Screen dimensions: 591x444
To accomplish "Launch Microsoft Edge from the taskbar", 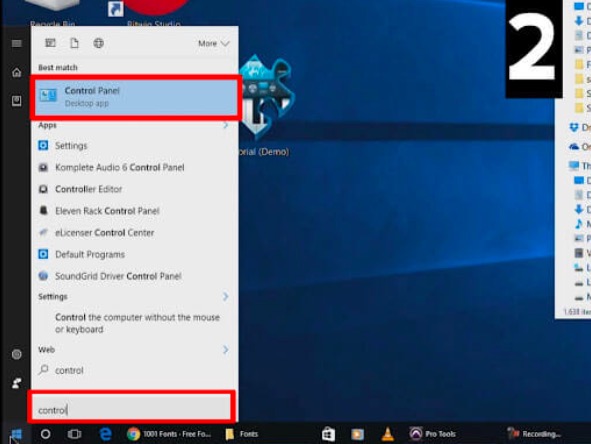I will pyautogui.click(x=106, y=434).
